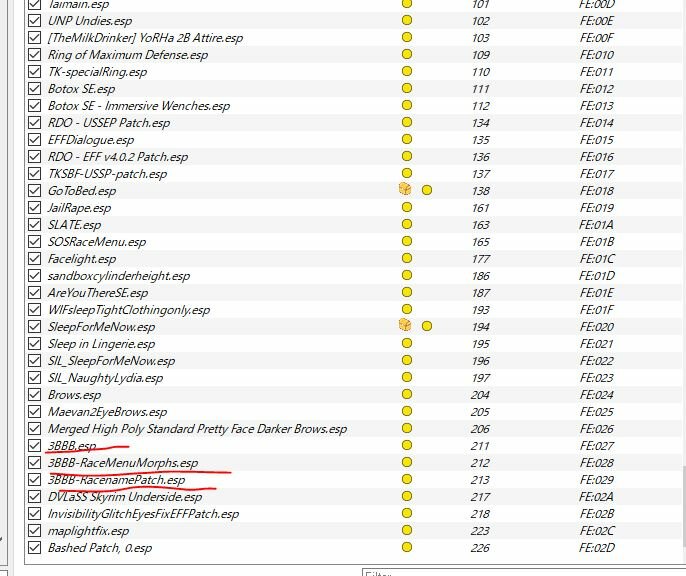
Task: Select the sandboxcylinderheight.esp plugin name
Action: tap(119, 276)
